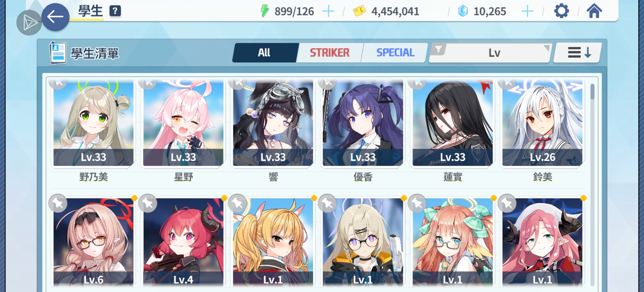644x292 pixels.
Task: Open student 野乃美 portrait
Action: (93, 123)
